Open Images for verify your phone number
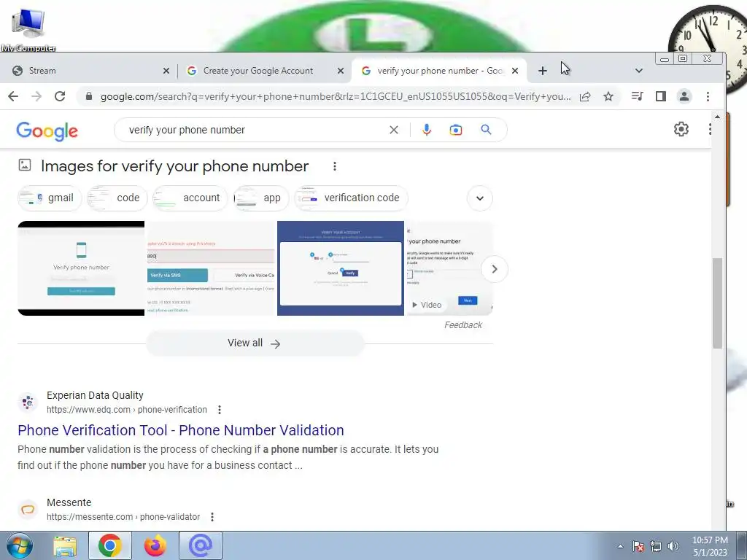Image resolution: width=747 pixels, height=560 pixels. [174, 166]
